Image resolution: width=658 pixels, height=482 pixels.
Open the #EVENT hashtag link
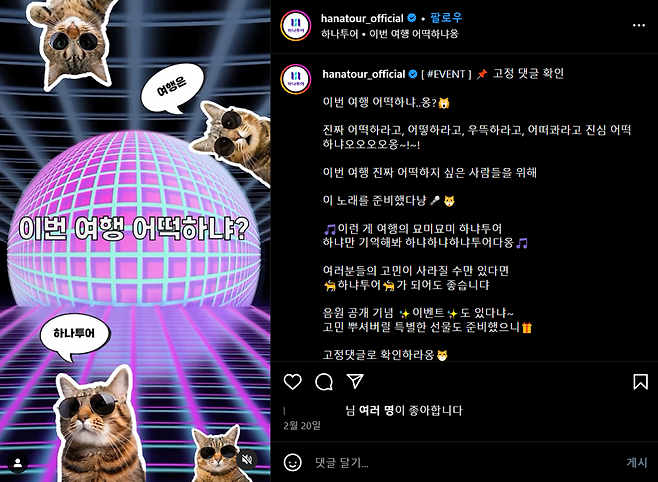tap(446, 74)
